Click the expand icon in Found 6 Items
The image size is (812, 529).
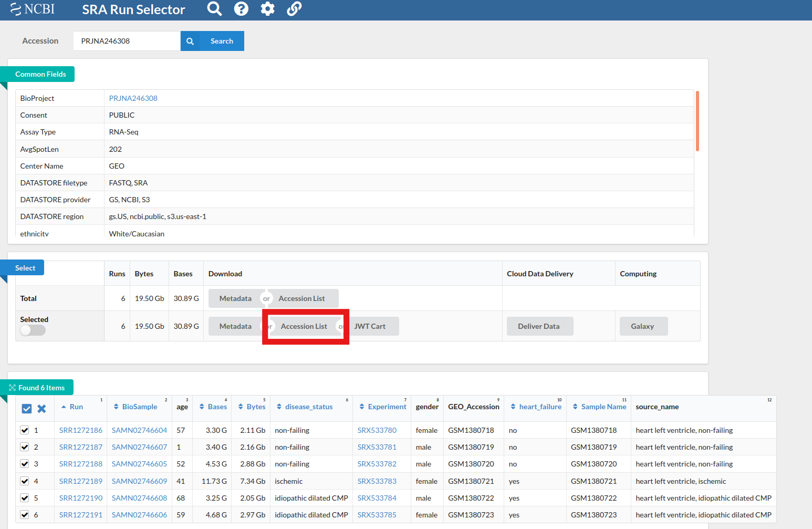(12, 388)
